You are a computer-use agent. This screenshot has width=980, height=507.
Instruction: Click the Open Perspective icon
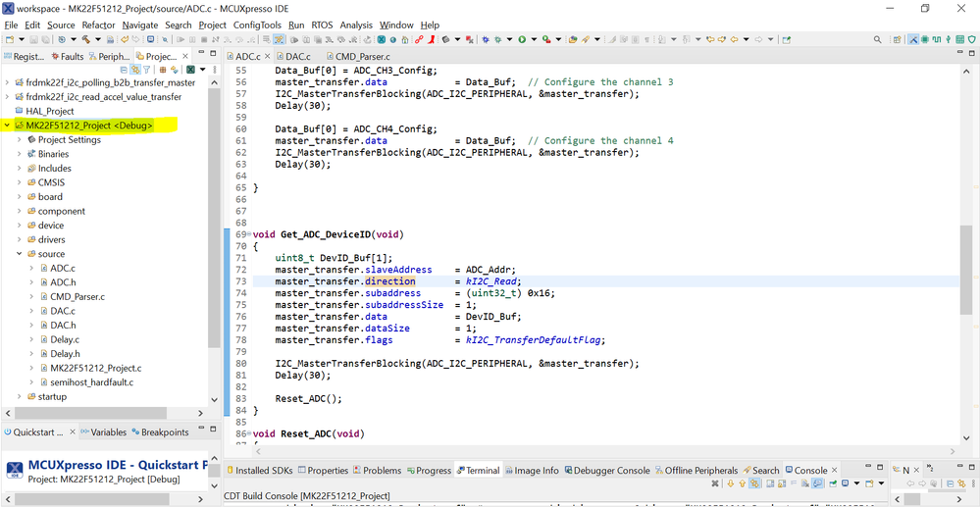[x=897, y=39]
